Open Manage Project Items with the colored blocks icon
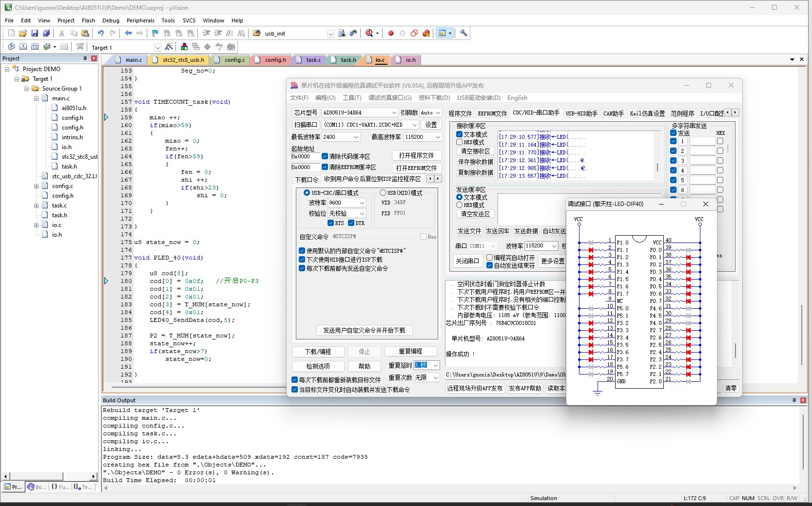 click(x=184, y=47)
